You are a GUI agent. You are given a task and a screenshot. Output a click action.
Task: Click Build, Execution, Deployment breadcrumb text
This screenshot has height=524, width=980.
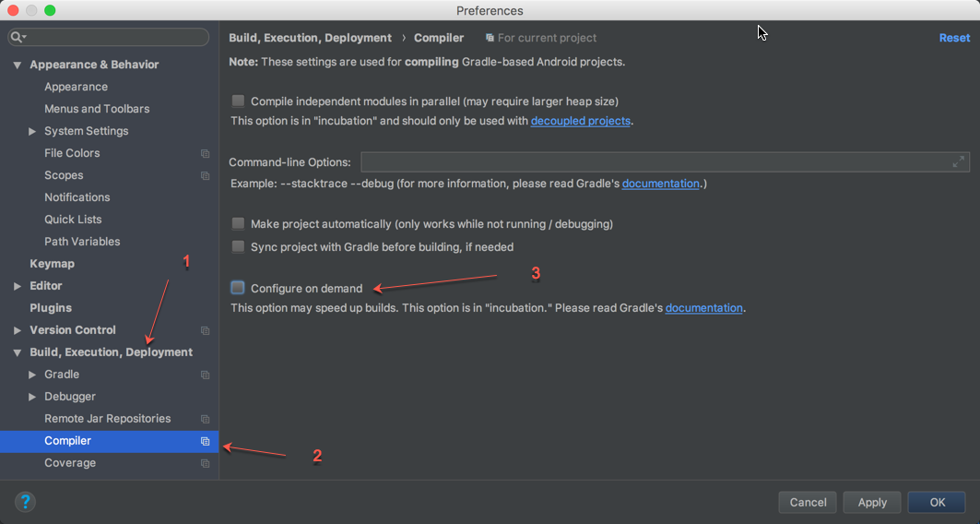coord(310,38)
